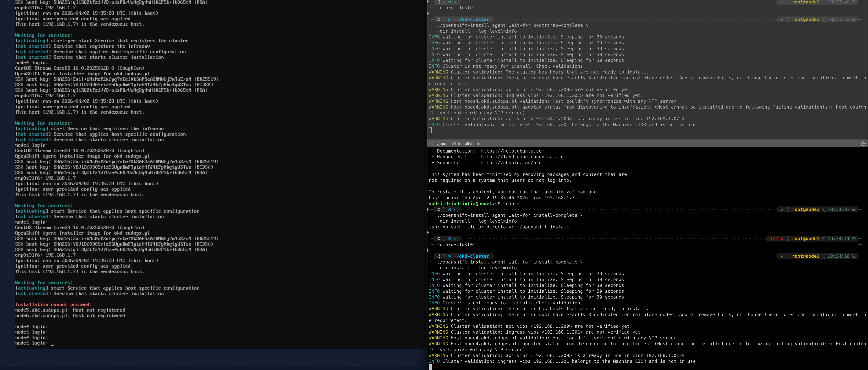The width and height of the screenshot is (868, 370).
Task: Click clock icon after 19:34:11 timestamp
Action: click(854, 239)
